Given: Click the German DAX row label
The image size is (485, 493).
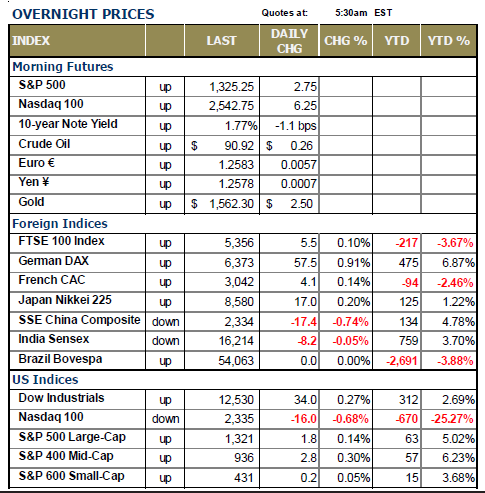Looking at the screenshot, I should (x=54, y=261).
